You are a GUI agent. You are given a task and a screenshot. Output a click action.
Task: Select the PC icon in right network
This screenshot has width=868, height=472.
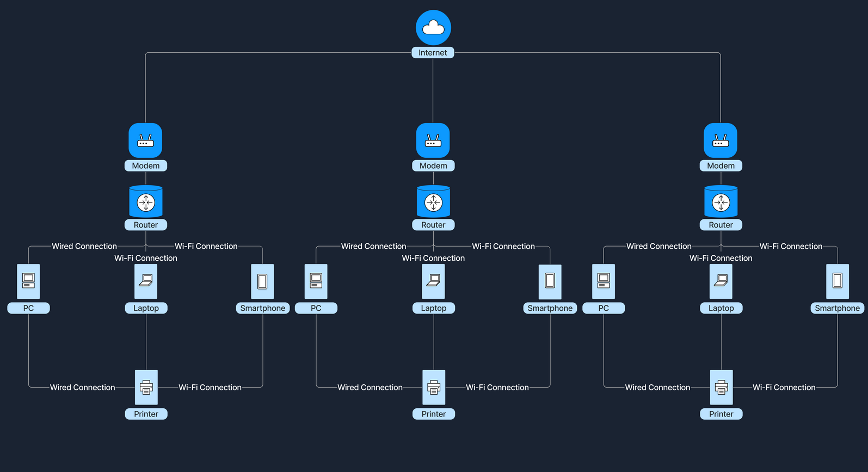click(x=604, y=281)
